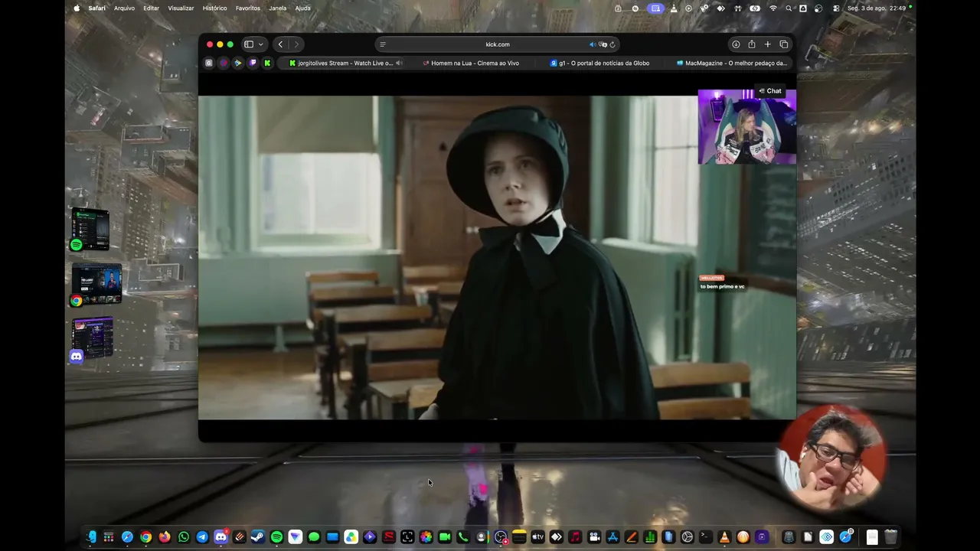Show Safari tab overview
This screenshot has width=980, height=551.
[x=783, y=44]
